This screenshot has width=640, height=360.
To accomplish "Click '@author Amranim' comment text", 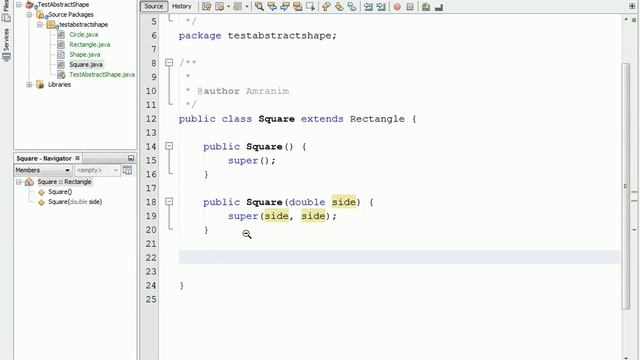I will (x=243, y=91).
